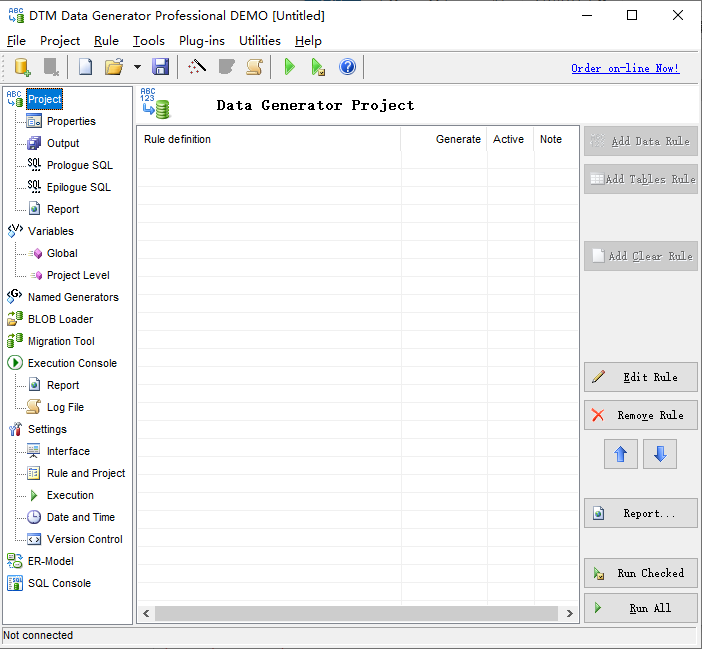Move rule up with blue arrow
The width and height of the screenshot is (702, 649).
click(x=621, y=454)
